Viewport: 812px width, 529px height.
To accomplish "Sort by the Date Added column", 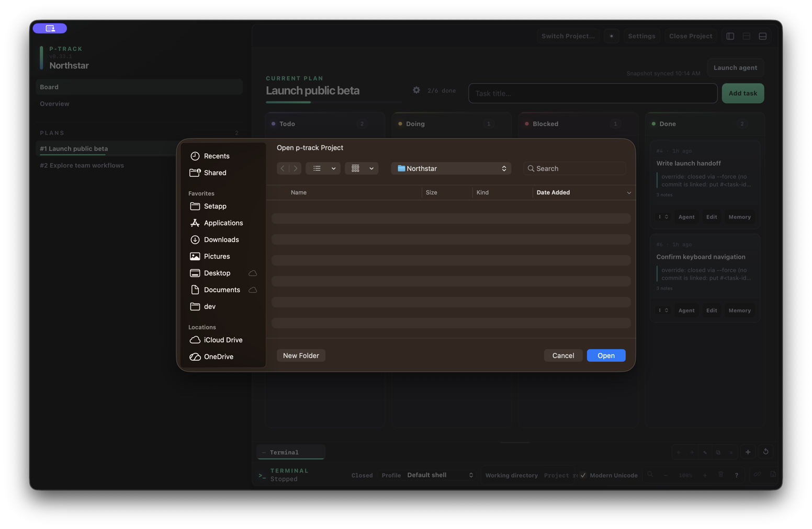I will (x=583, y=192).
